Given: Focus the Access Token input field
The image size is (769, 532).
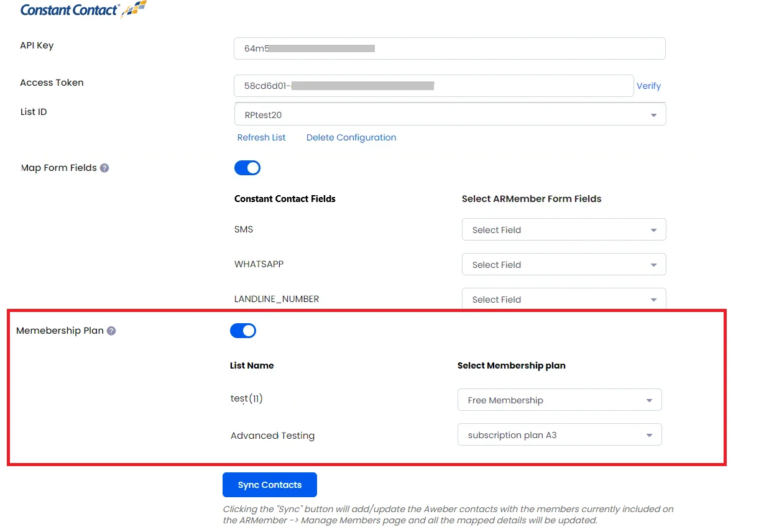Looking at the screenshot, I should pos(434,86).
